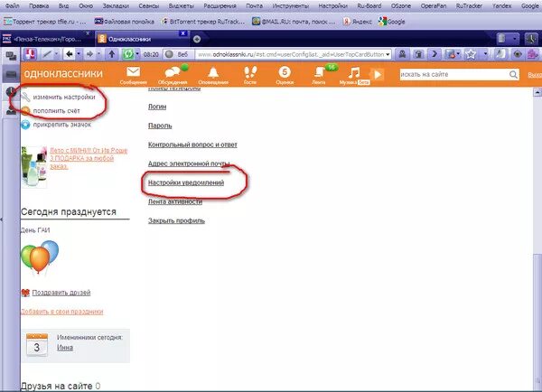
Task: Click Закрыть профиль link
Action: click(x=177, y=220)
